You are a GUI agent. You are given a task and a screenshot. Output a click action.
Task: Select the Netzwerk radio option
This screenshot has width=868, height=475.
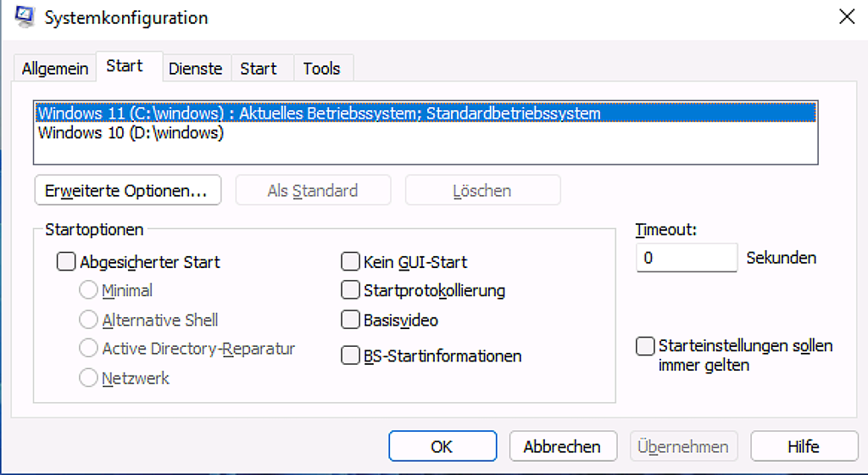[88, 378]
